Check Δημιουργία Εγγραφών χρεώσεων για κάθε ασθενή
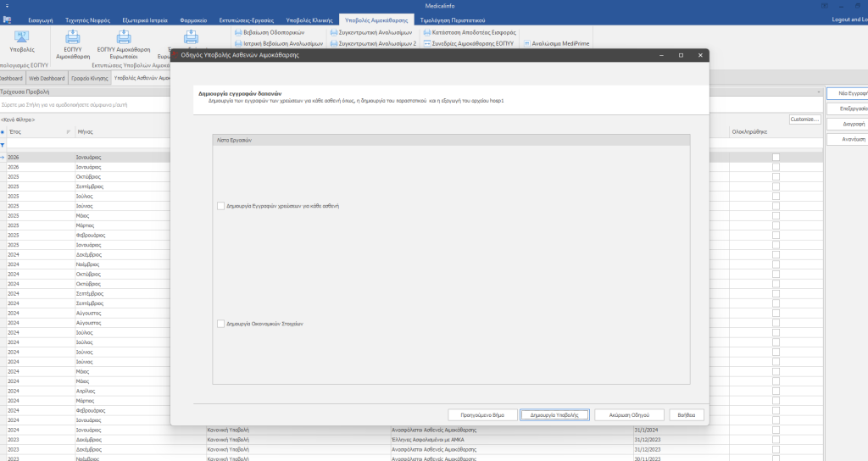This screenshot has height=461, width=868. click(x=221, y=206)
